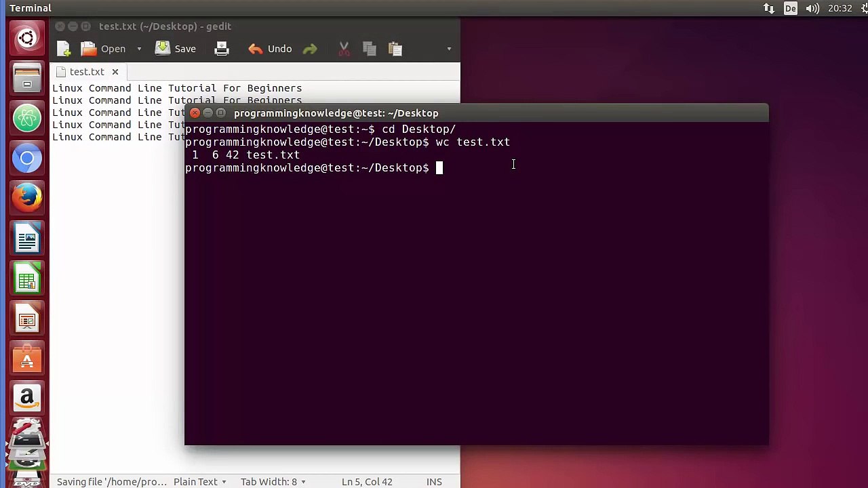Open LibreOffice Impress from the launcher

coord(27,319)
